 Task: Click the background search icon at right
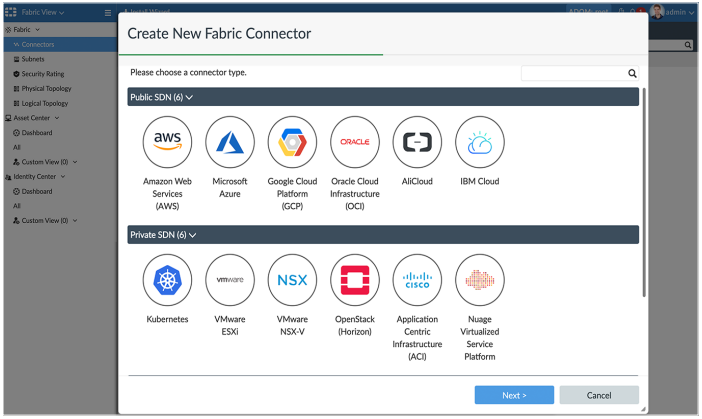click(688, 45)
